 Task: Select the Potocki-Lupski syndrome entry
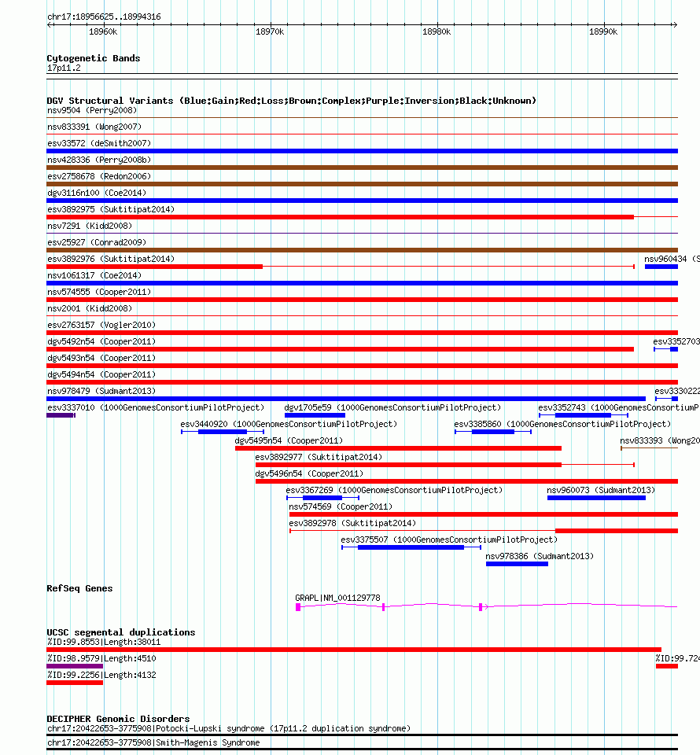229,728
